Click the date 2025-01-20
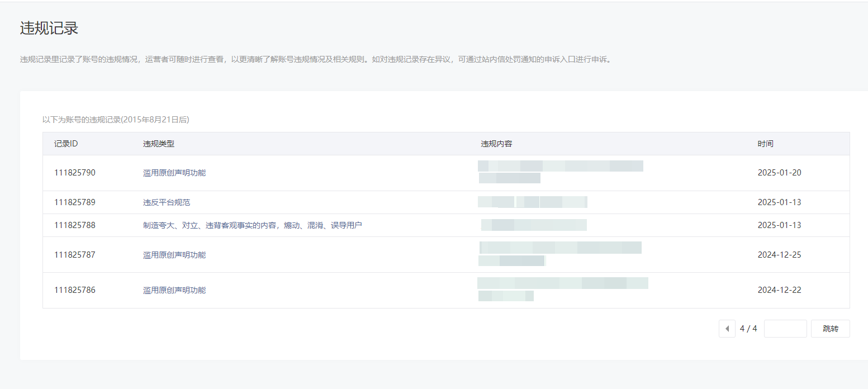The image size is (868, 389). click(x=779, y=173)
